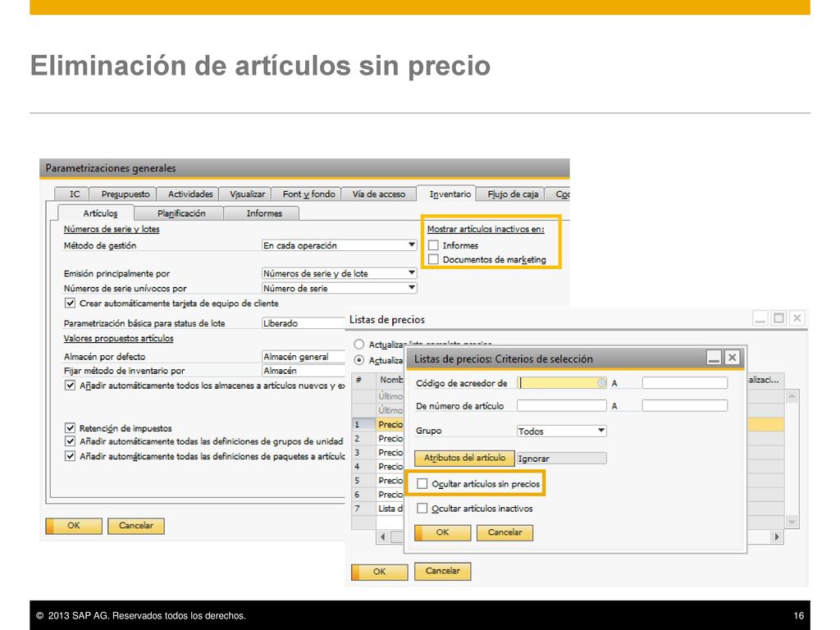Close the Listas de precios window

[x=797, y=318]
